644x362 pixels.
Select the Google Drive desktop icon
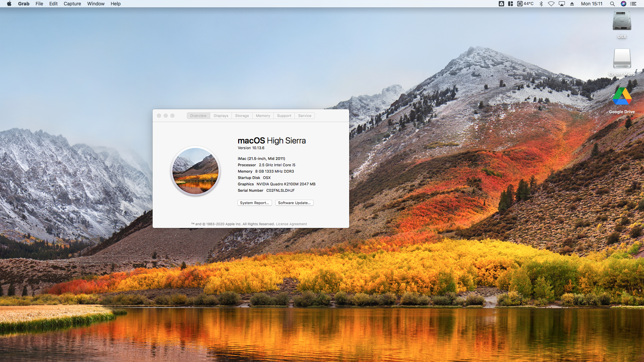pos(622,97)
